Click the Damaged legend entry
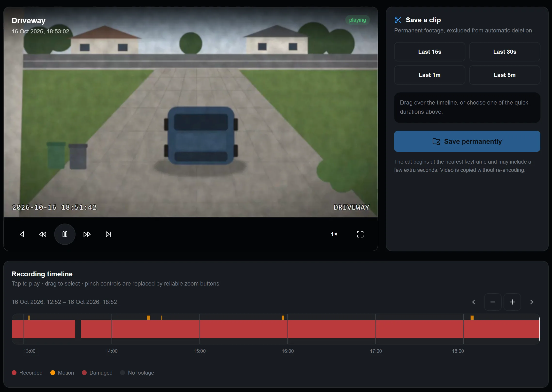The image size is (552, 392). click(97, 373)
